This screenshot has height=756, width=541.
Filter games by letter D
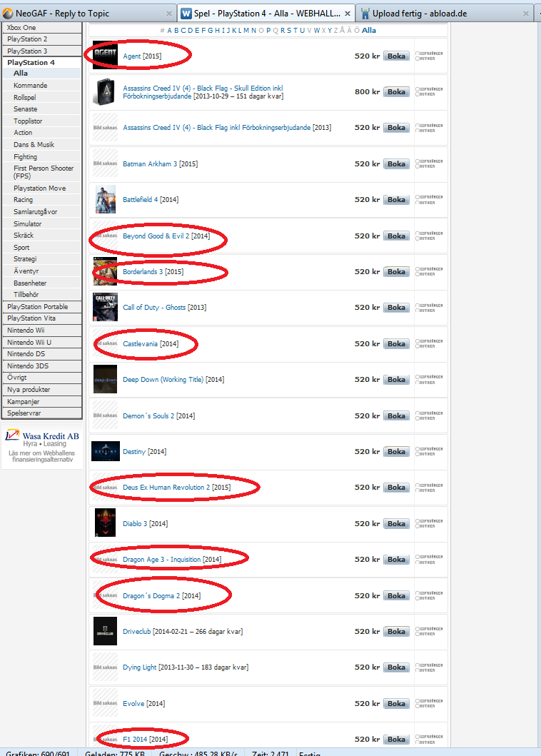(190, 31)
